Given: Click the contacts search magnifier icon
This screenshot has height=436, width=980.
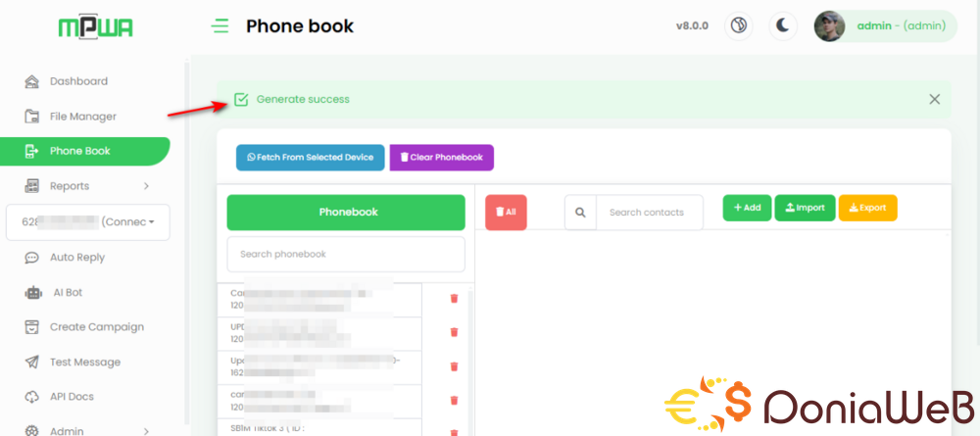Looking at the screenshot, I should coord(580,213).
